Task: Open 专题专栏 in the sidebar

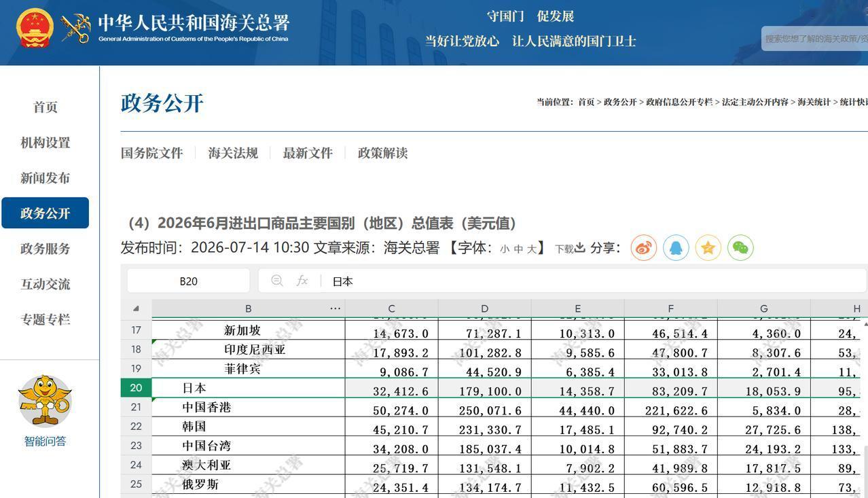Action: (45, 319)
